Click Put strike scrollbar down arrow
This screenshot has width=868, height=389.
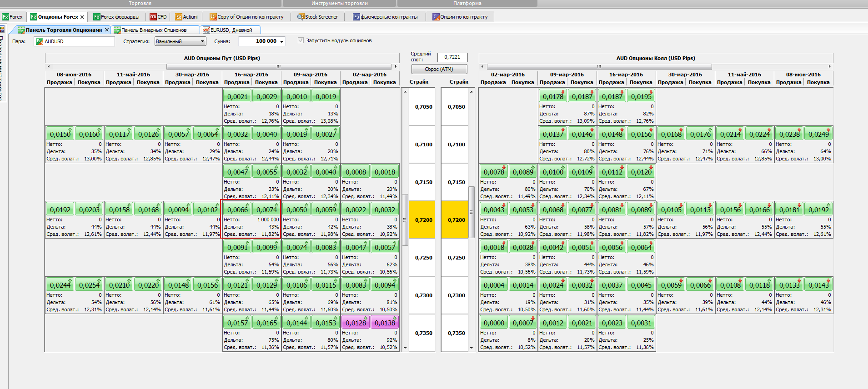coord(405,348)
